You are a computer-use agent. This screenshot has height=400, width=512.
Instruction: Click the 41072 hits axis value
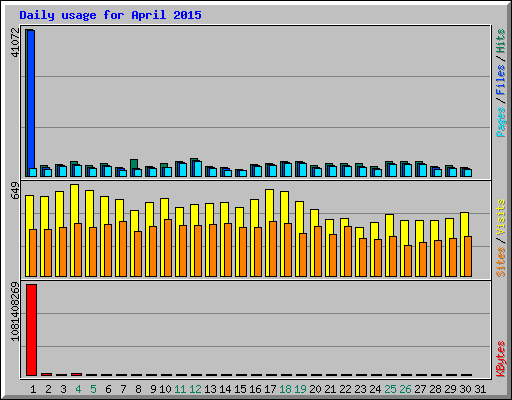(15, 42)
